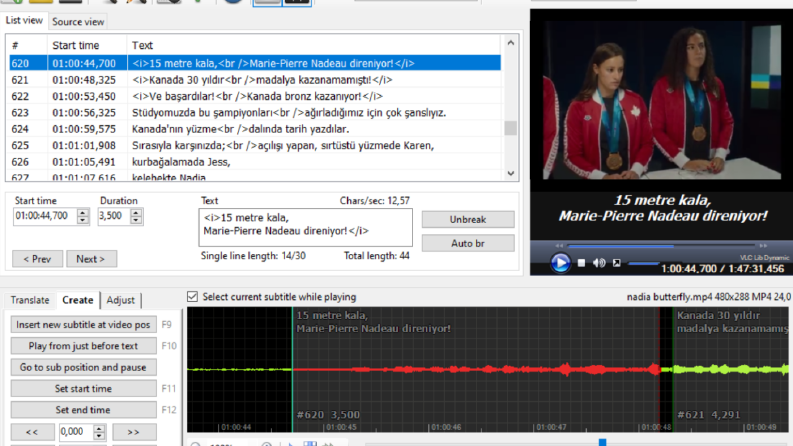Click the Start time column header
Viewport: 793px width, 446px height.
87,45
